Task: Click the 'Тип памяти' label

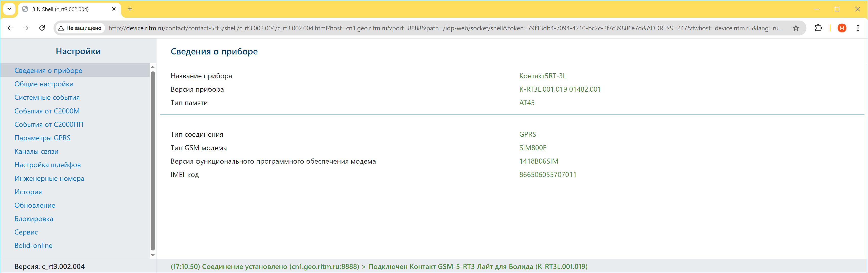Action: [189, 103]
